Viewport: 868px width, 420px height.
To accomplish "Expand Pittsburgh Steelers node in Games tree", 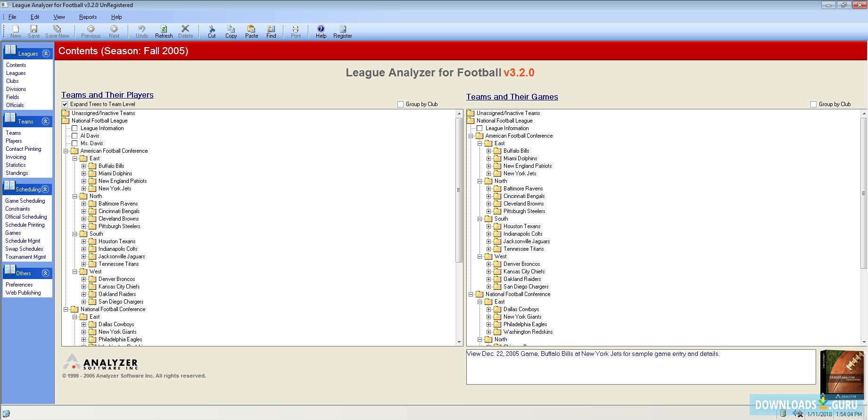I will coord(488,211).
